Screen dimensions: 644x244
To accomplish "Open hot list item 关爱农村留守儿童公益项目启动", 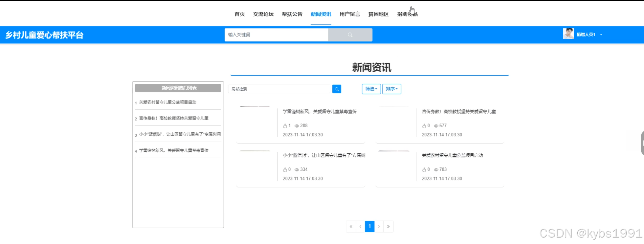I will tap(168, 102).
